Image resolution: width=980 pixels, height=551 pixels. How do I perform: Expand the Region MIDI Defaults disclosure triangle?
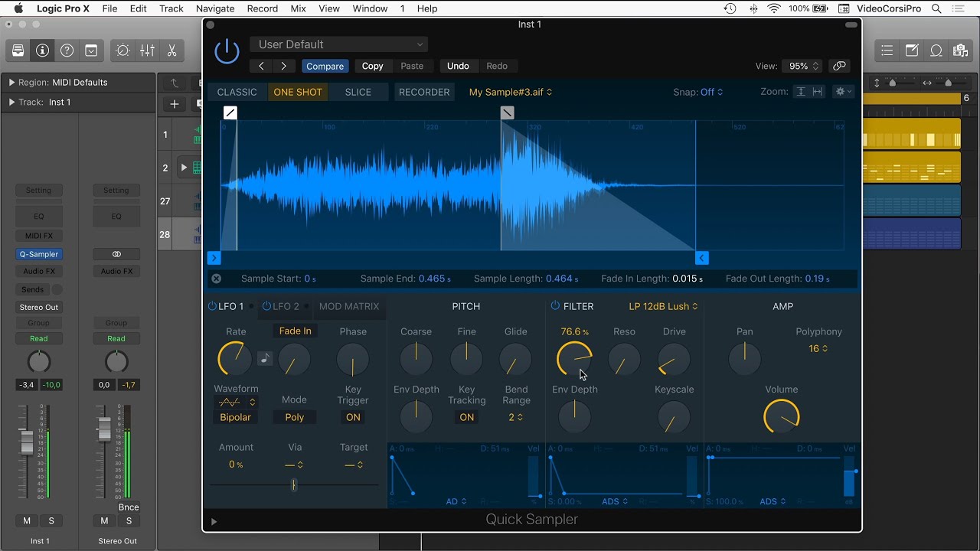(x=11, y=82)
